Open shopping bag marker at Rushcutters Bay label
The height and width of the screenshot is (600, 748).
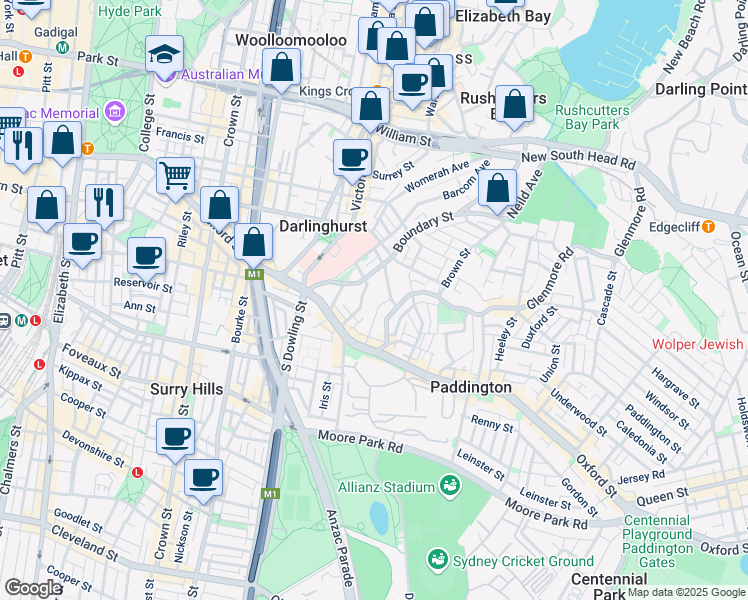point(514,105)
